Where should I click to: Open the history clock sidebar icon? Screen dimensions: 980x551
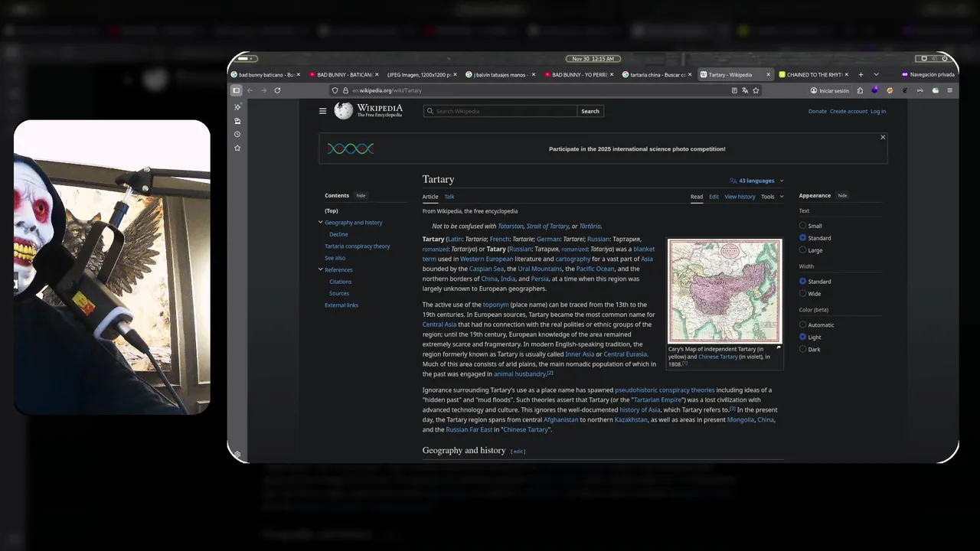point(237,134)
